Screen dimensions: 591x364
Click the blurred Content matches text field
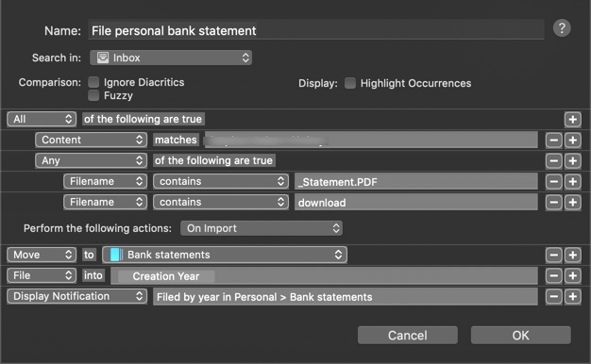(371, 140)
